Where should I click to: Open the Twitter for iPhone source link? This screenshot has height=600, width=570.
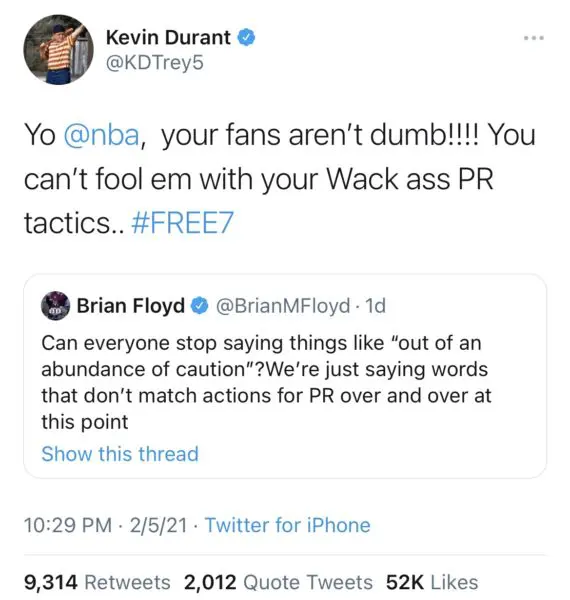pos(288,525)
